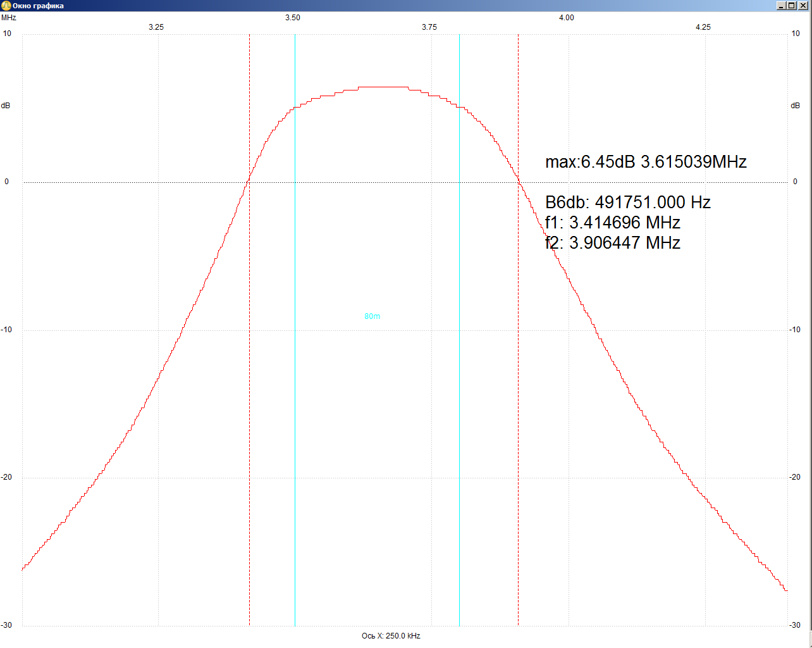
Task: Click the -10 label on the left axis
Action: (6, 330)
